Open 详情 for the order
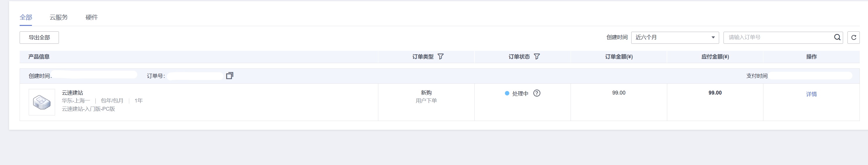The height and width of the screenshot is (165, 868). [x=811, y=94]
